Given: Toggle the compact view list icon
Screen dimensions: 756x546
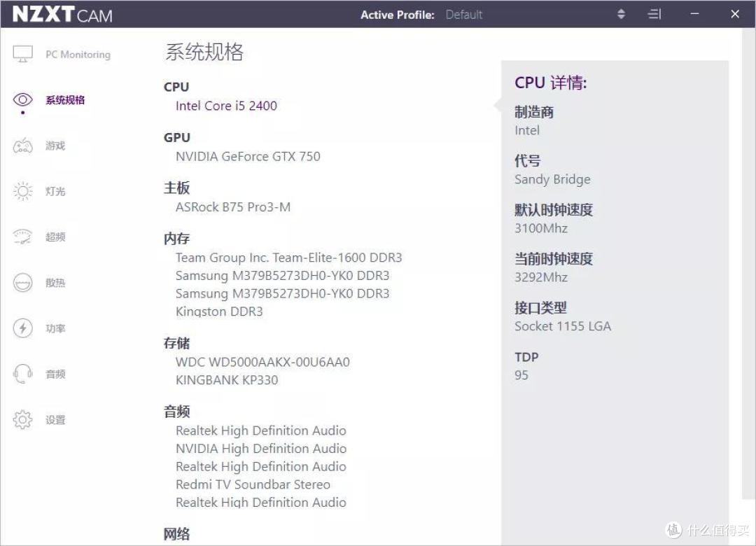Looking at the screenshot, I should coord(654,14).
